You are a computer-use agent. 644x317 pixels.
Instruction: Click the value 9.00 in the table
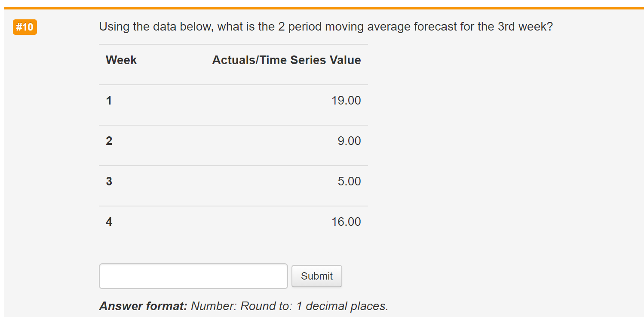350,141
